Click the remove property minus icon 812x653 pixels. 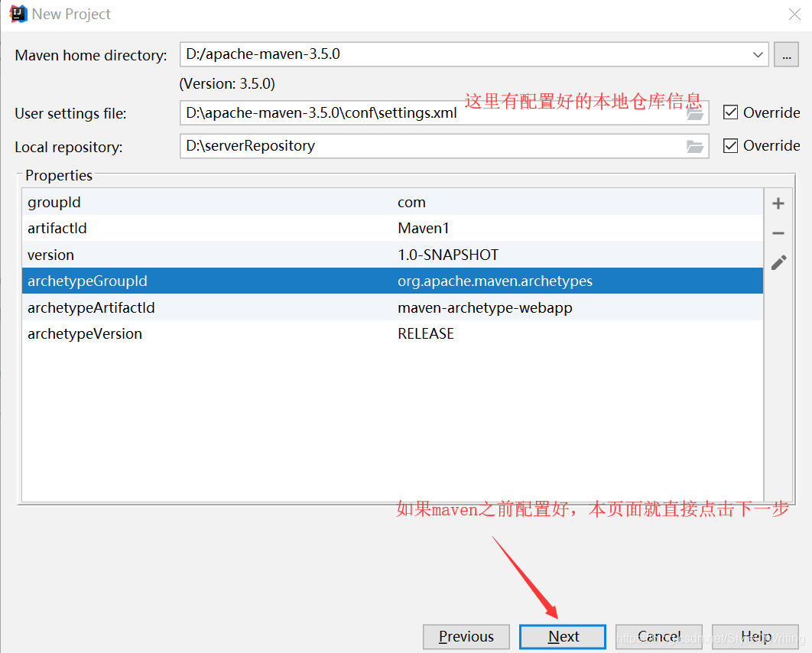pyautogui.click(x=778, y=233)
